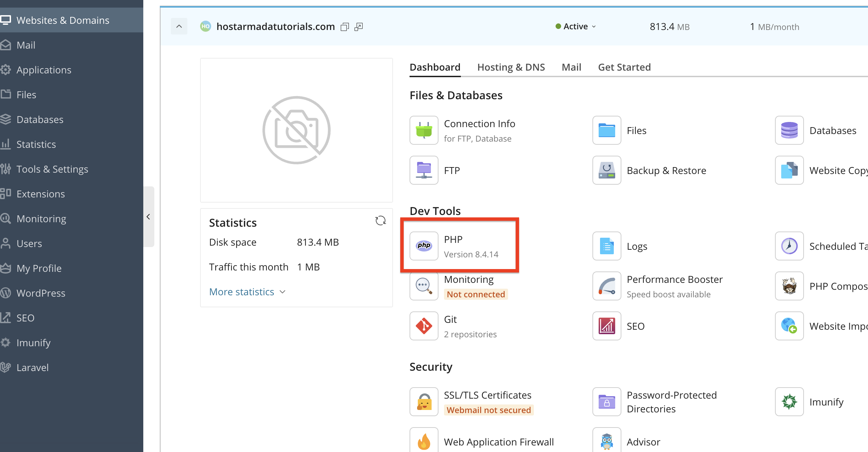Copy domain name with the copy icon

pyautogui.click(x=344, y=27)
